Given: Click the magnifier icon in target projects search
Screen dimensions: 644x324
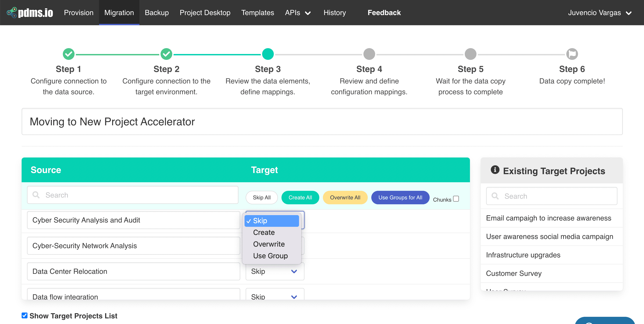Looking at the screenshot, I should coord(495,196).
